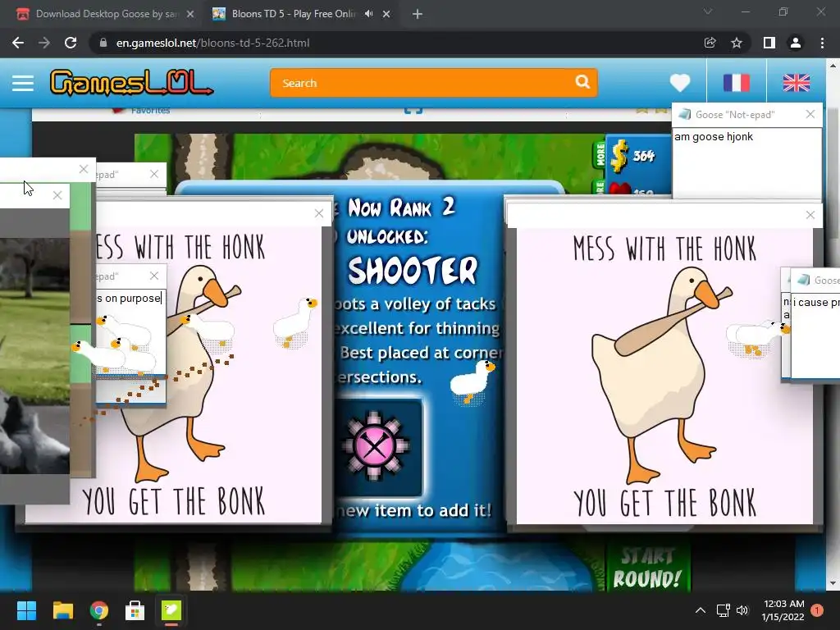
Task: Open favorites with the heart icon
Action: coord(680,83)
